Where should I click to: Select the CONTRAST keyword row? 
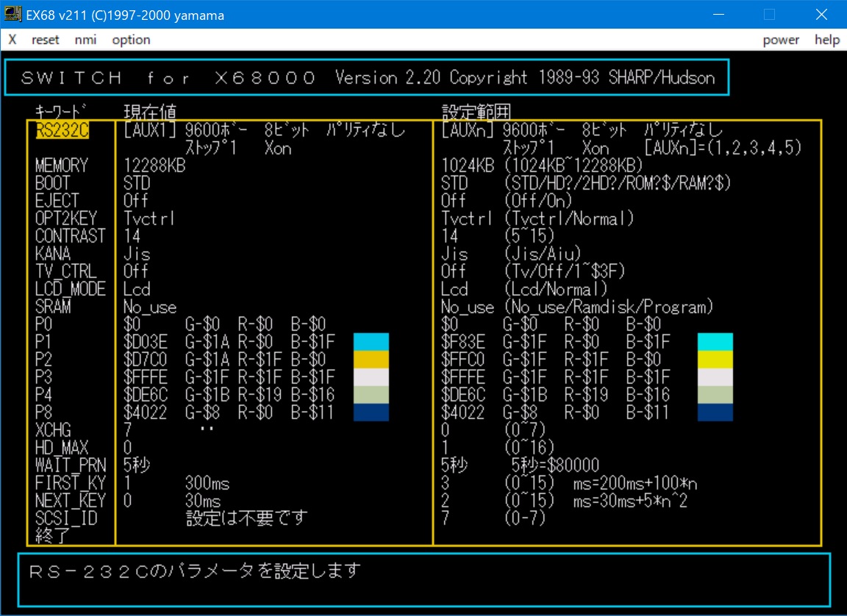point(71,236)
